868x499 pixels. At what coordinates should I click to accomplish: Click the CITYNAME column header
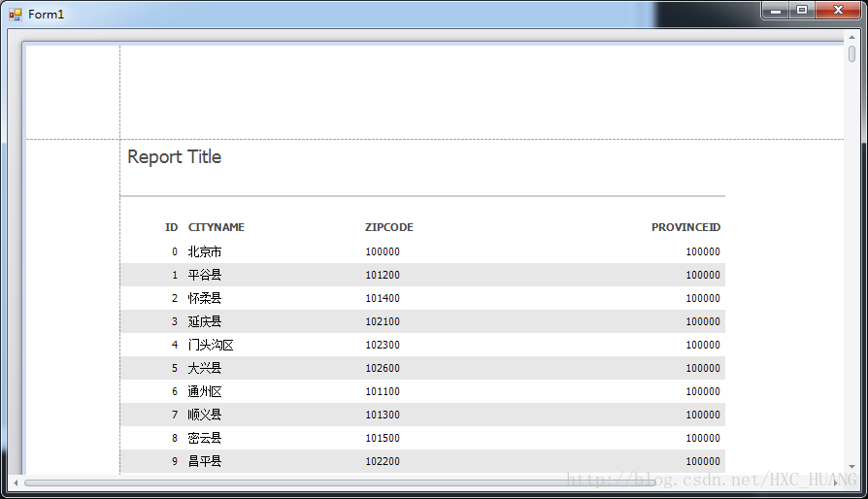(216, 227)
